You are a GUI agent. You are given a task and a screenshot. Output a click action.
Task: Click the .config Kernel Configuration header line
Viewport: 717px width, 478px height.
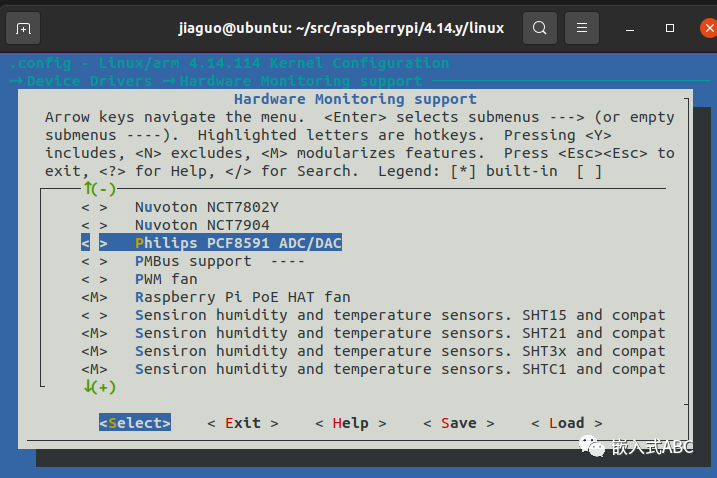pos(229,63)
